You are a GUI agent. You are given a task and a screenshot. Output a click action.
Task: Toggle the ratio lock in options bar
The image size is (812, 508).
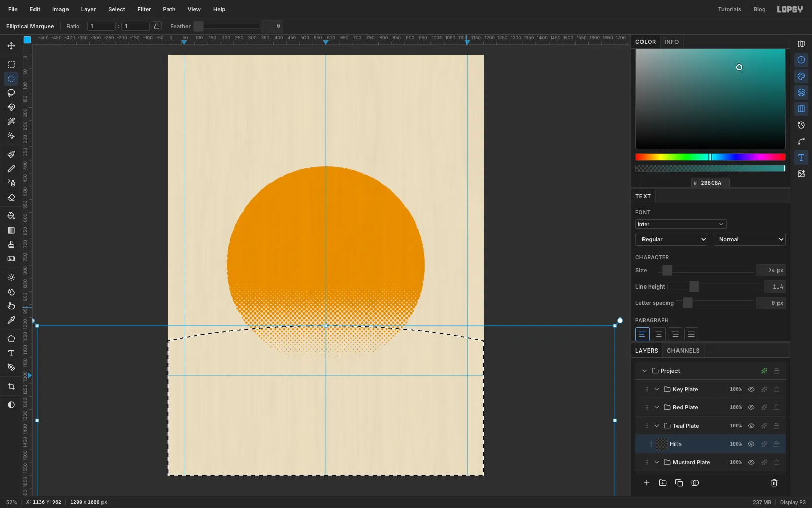157,26
